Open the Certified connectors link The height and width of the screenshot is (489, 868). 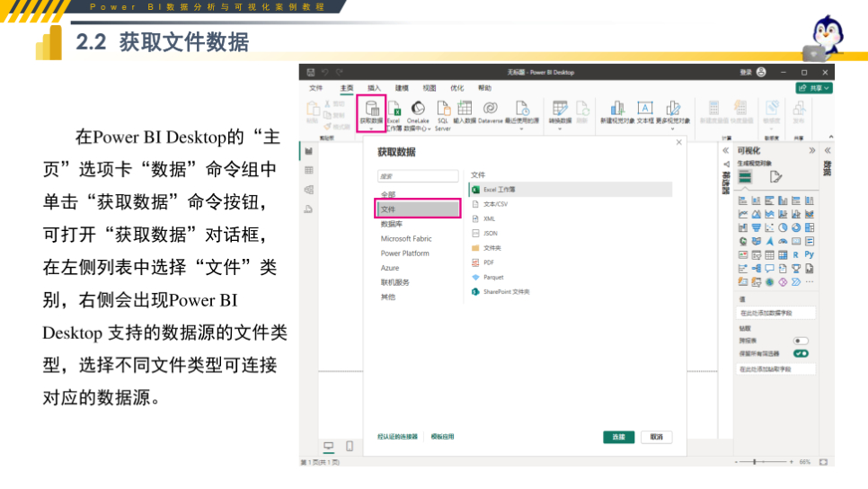[x=397, y=437]
